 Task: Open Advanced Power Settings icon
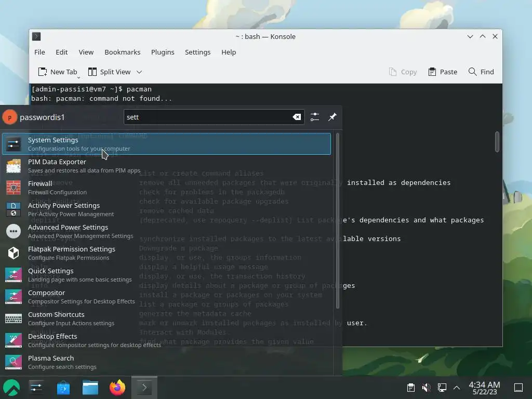(x=14, y=231)
